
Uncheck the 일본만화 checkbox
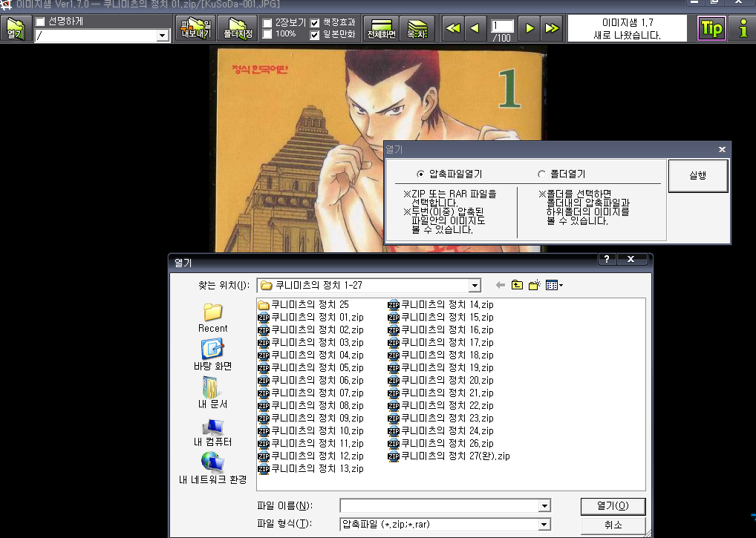coord(314,35)
